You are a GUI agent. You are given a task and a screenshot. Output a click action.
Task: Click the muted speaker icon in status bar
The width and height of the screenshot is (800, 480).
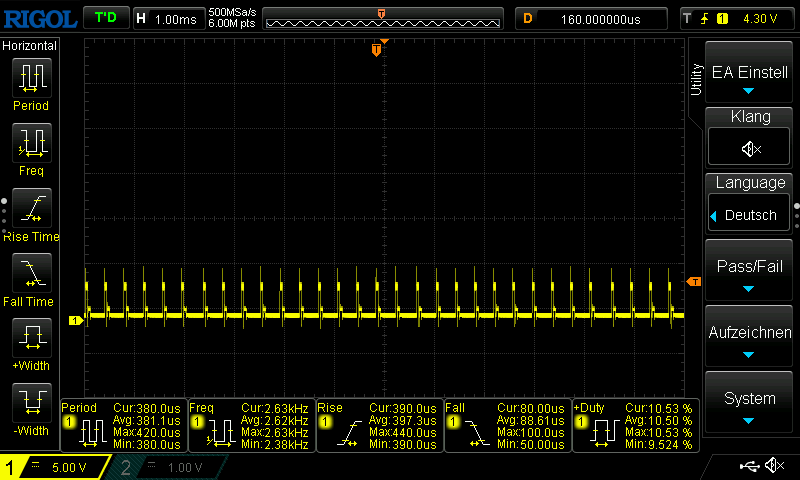click(x=774, y=465)
